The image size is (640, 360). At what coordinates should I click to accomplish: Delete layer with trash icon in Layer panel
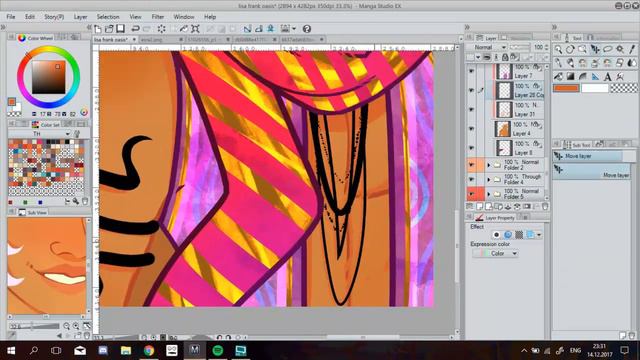pos(544,207)
